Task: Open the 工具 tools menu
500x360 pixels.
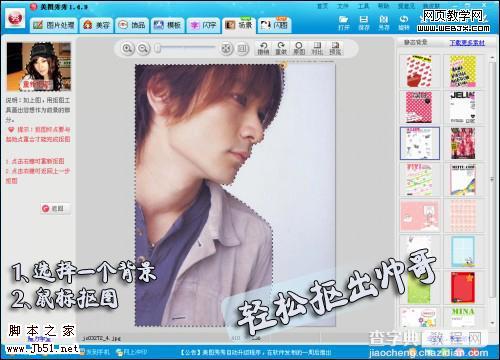Action: [x=363, y=6]
